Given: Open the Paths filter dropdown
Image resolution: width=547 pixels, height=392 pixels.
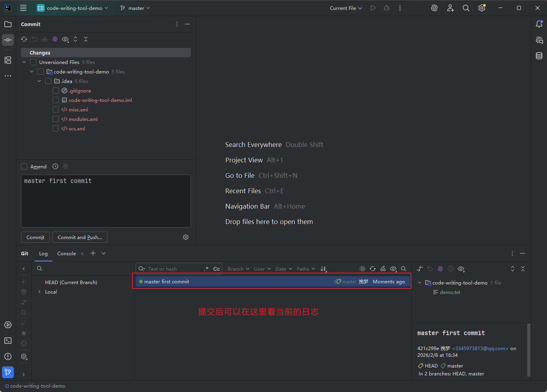Looking at the screenshot, I should [306, 269].
